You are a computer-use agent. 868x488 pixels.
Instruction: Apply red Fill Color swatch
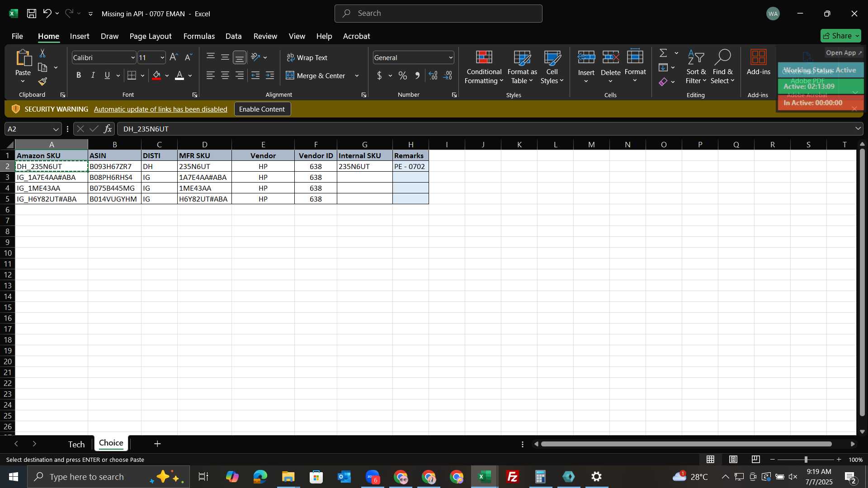pos(156,76)
